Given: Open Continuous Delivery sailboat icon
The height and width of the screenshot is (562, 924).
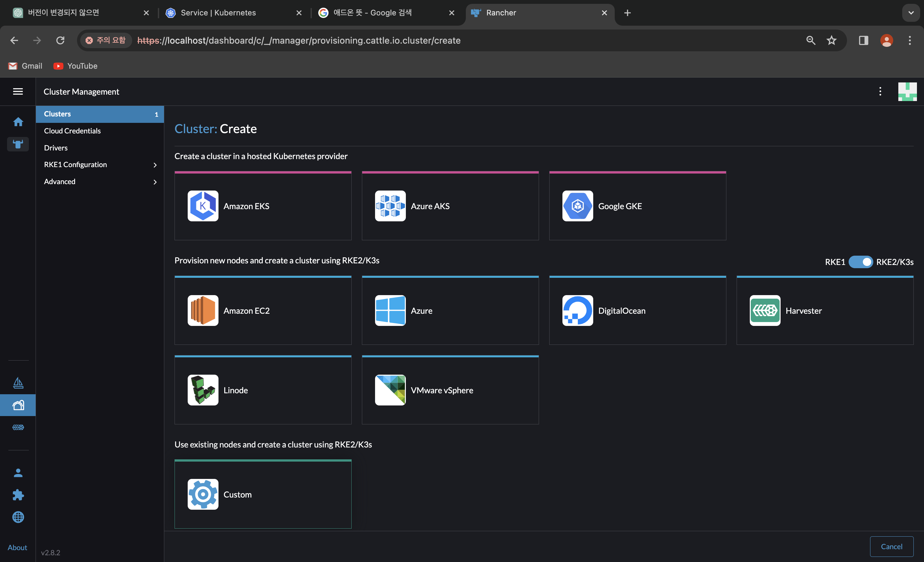Looking at the screenshot, I should 18,383.
